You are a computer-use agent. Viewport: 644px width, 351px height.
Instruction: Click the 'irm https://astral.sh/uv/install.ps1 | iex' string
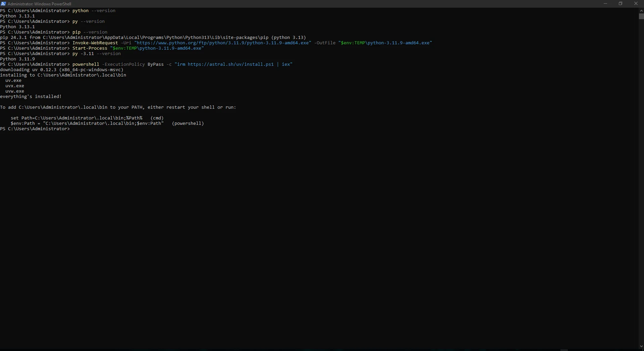233,64
